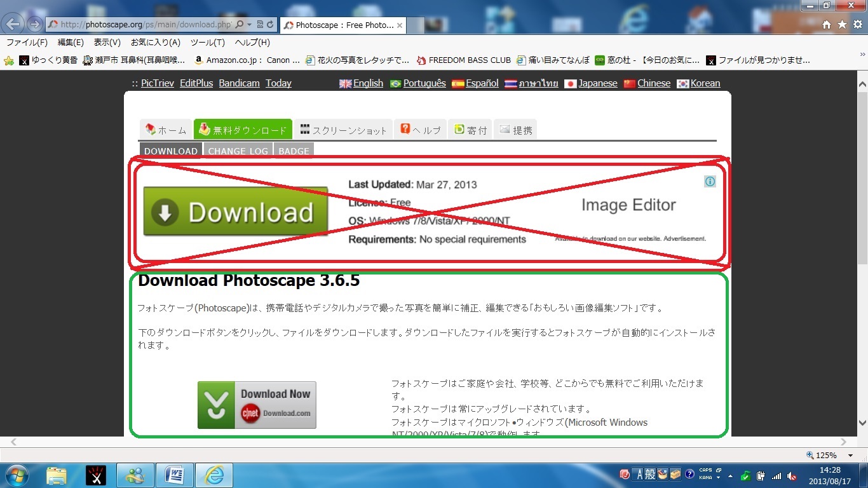The width and height of the screenshot is (868, 488).
Task: Refresh the page with the reload icon
Action: [271, 25]
